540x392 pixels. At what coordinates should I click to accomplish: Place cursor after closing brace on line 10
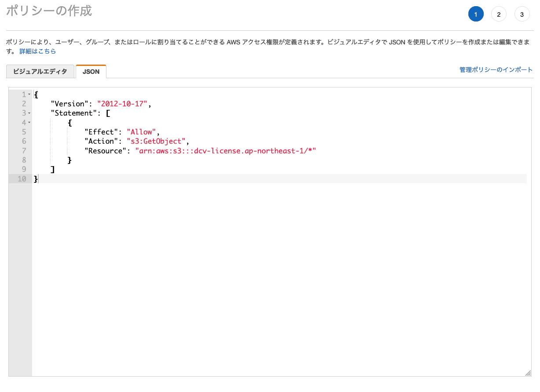pyautogui.click(x=39, y=179)
